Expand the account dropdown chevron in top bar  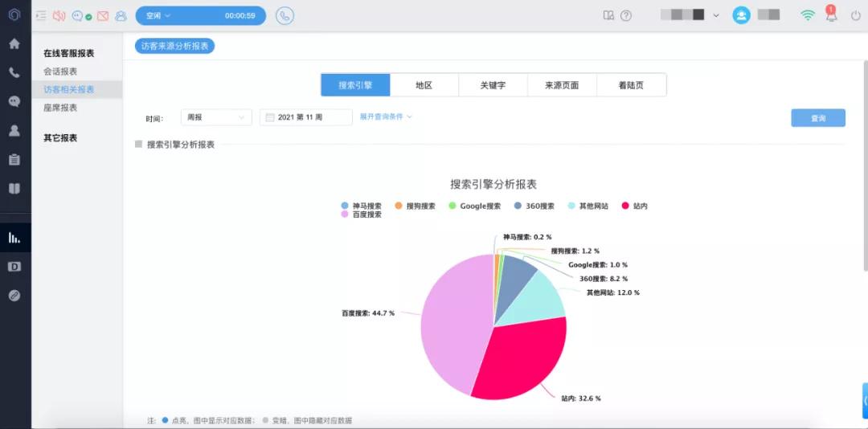pos(716,15)
